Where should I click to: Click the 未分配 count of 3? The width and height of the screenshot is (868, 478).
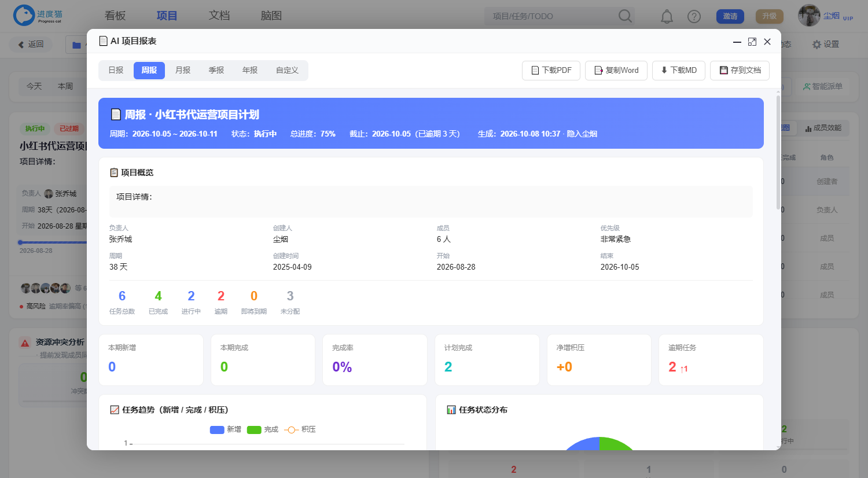[x=290, y=296]
